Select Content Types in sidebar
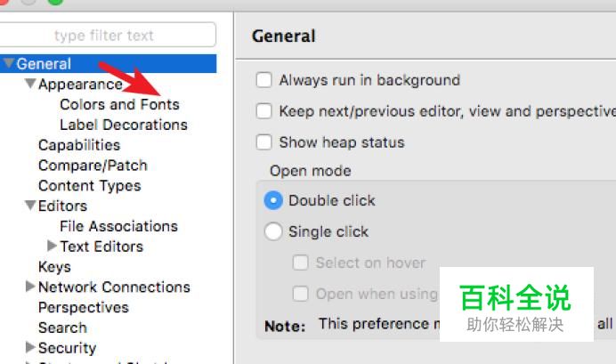616x364 pixels. pyautogui.click(x=89, y=186)
